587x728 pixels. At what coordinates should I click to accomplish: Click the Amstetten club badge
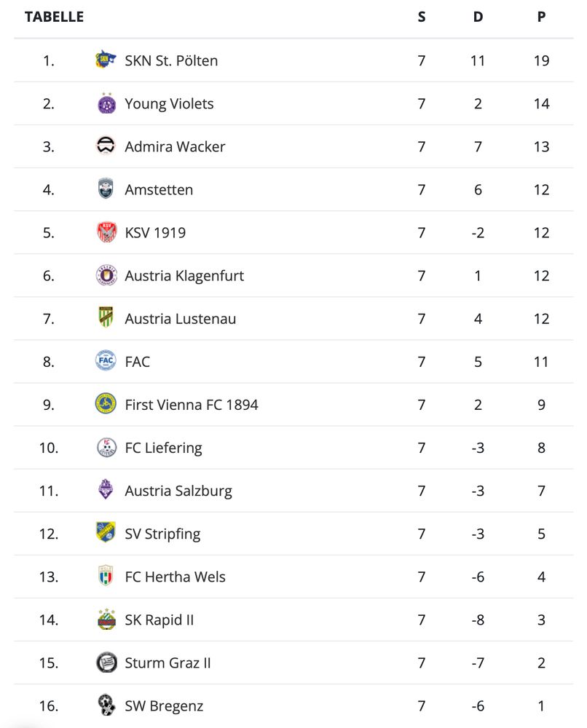106,189
